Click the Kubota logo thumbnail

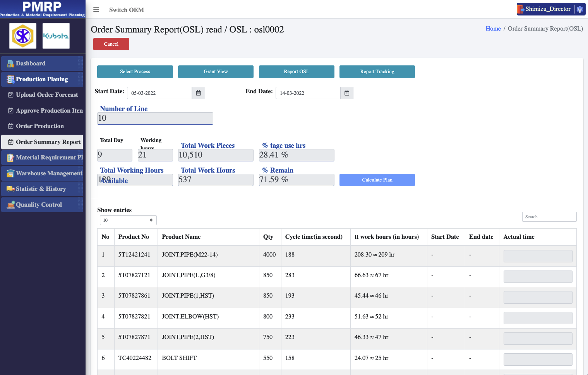pyautogui.click(x=56, y=36)
